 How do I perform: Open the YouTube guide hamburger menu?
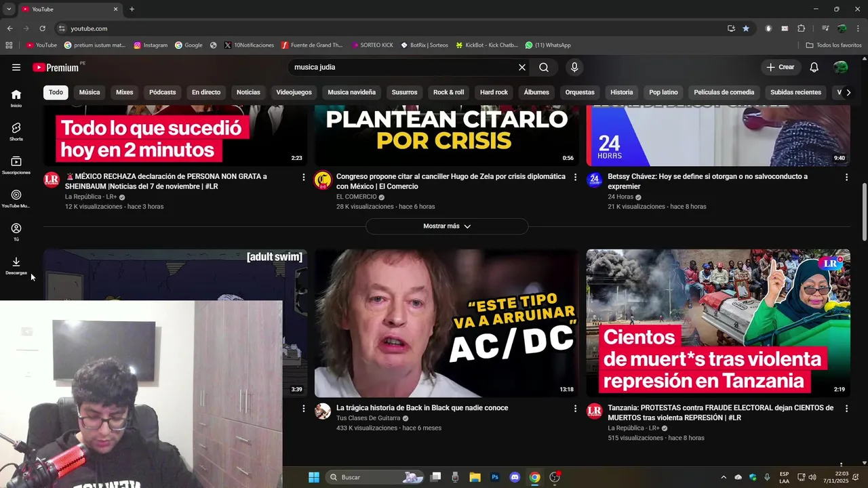tap(16, 67)
